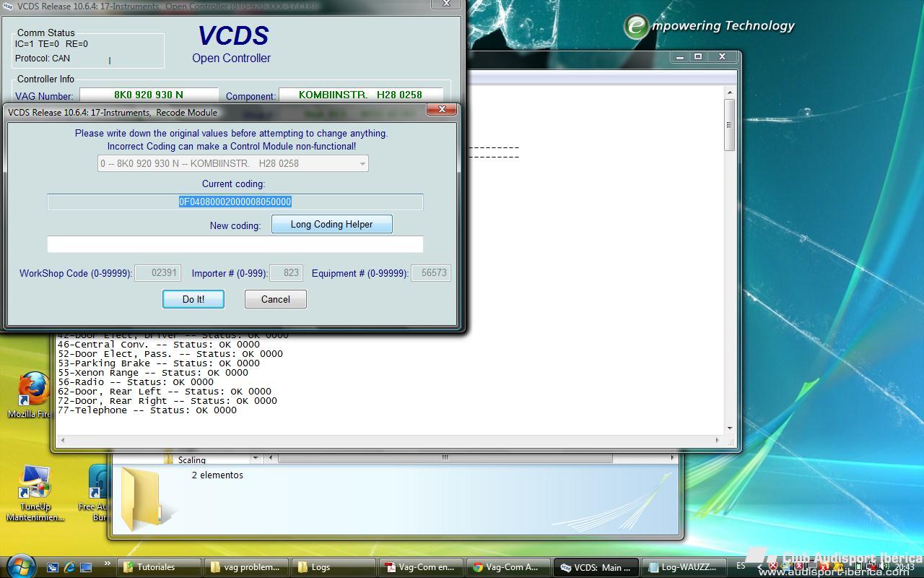Open the Long Coding Helper
Screen dimensions: 924x578
coord(332,224)
